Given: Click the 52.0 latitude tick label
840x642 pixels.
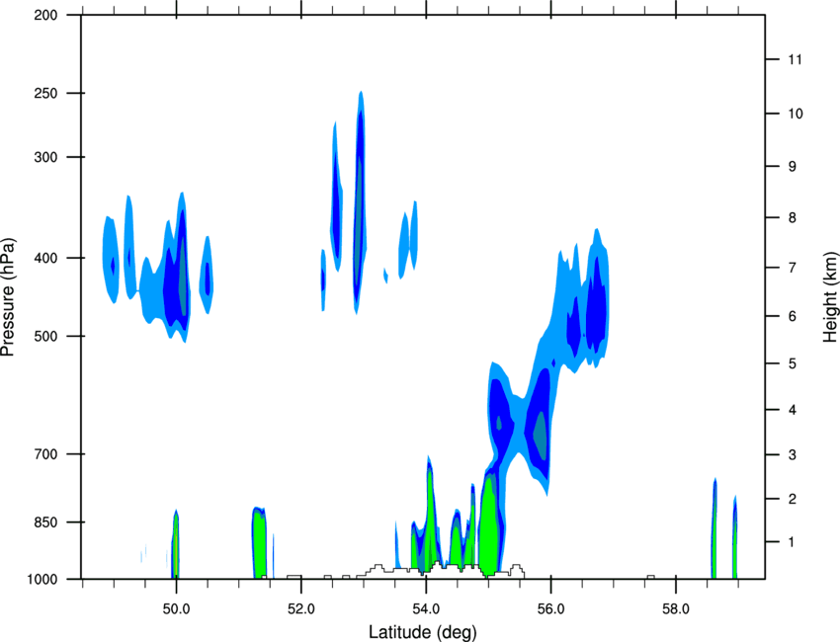Looking at the screenshot, I should [x=301, y=609].
